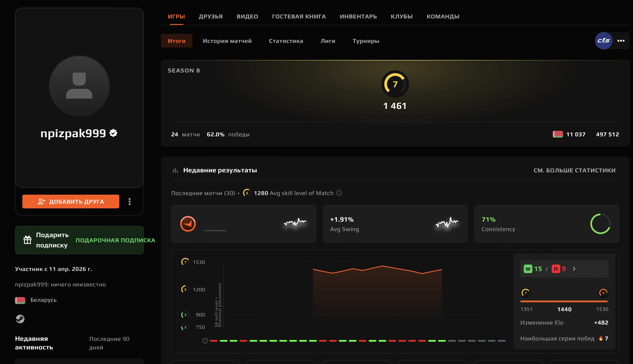The height and width of the screenshot is (364, 633).
Task: Click the 24 матчи stat
Action: [185, 134]
